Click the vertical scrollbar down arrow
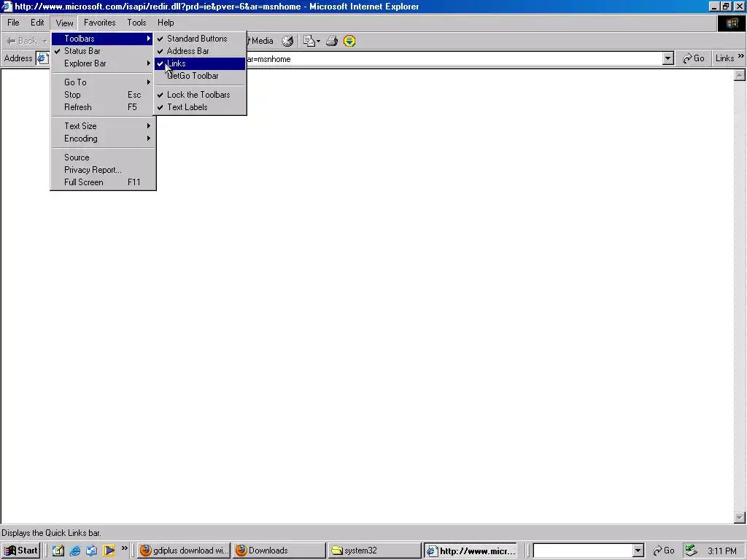Viewport: 747px width, 560px height. click(x=740, y=518)
